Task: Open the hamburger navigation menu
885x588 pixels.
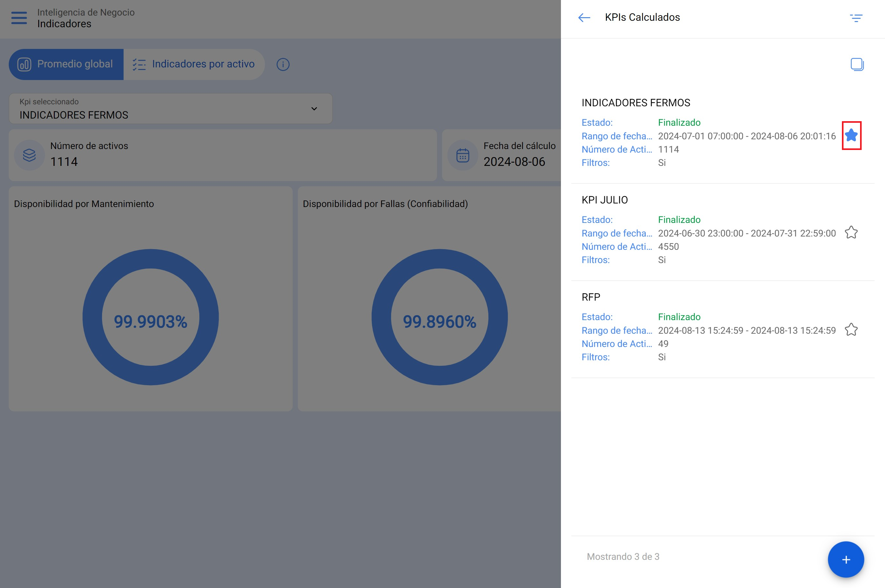Action: tap(19, 17)
